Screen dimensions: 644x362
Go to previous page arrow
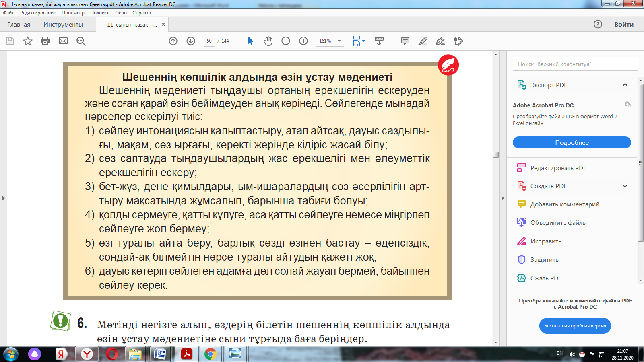click(173, 41)
